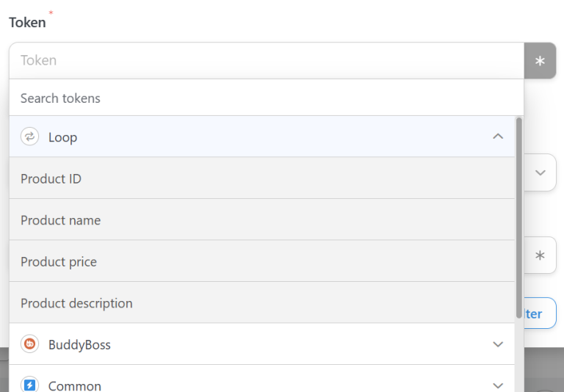This screenshot has height=392, width=564.
Task: Click the asterisk button beside Token field
Action: coord(540,61)
